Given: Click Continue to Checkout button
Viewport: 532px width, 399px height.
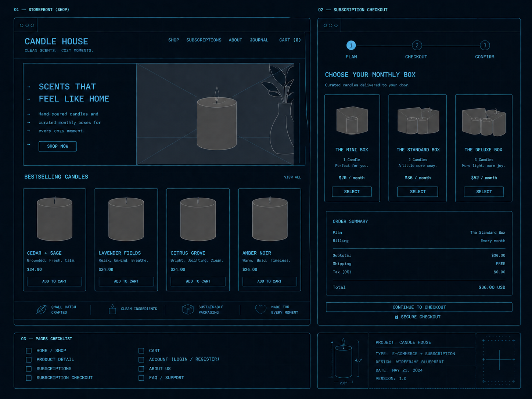Looking at the screenshot, I should tap(419, 307).
